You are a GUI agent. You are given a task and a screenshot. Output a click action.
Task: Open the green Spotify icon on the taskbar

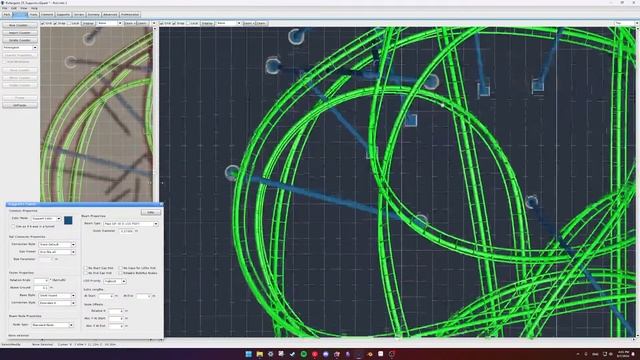[304, 354]
